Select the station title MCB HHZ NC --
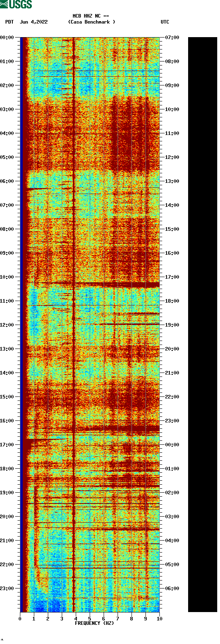Image resolution: width=220 pixels, height=644 pixels. (91, 16)
